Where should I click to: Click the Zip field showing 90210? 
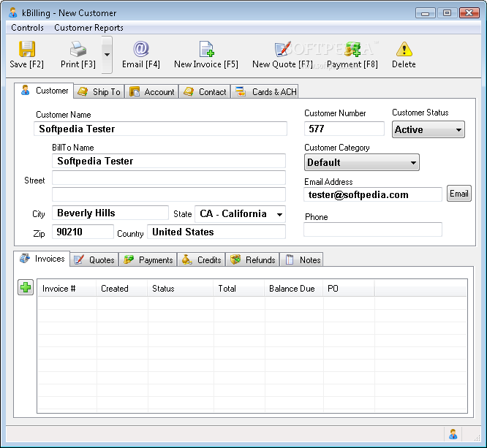tap(83, 232)
